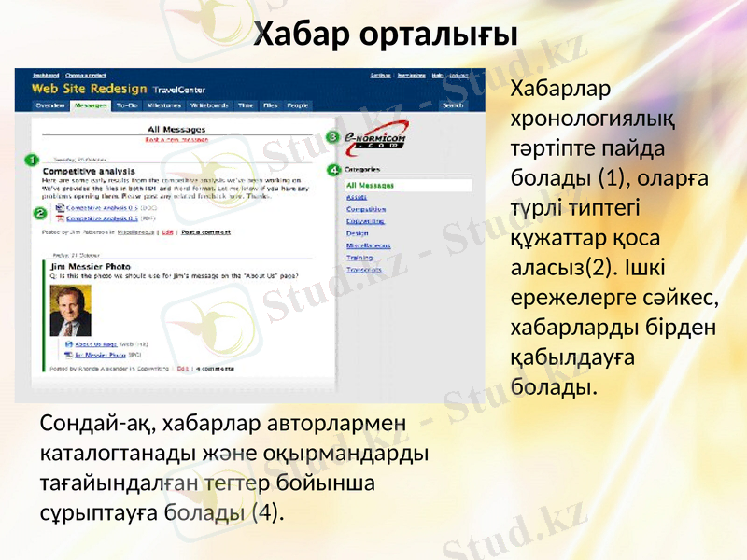
Task: Switch to the Whiteboards tab
Action: tap(207, 105)
